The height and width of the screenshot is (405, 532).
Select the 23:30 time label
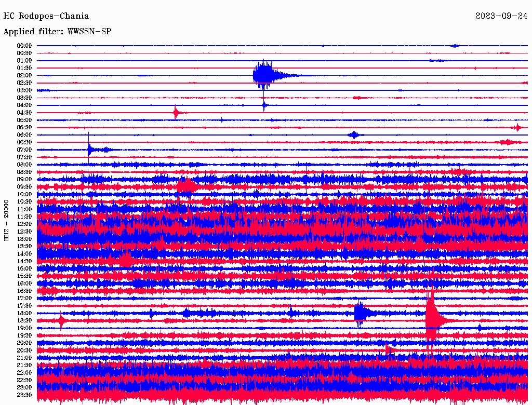click(x=24, y=395)
